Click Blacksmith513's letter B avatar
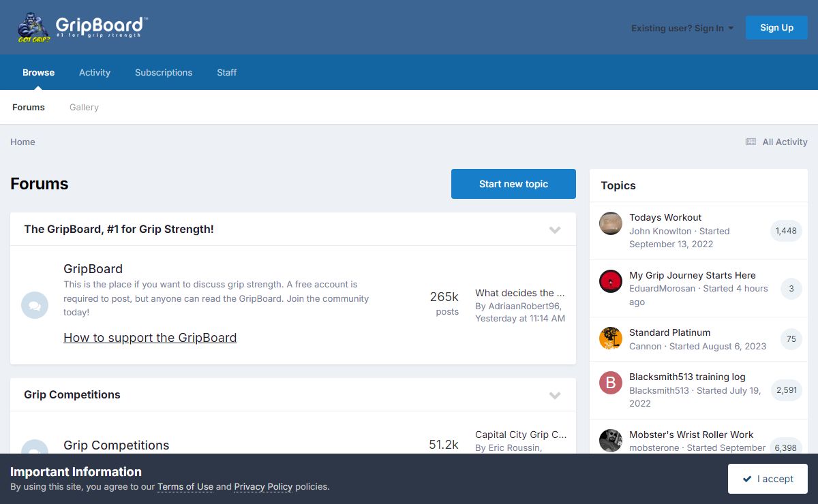Image resolution: width=818 pixels, height=504 pixels. point(611,383)
